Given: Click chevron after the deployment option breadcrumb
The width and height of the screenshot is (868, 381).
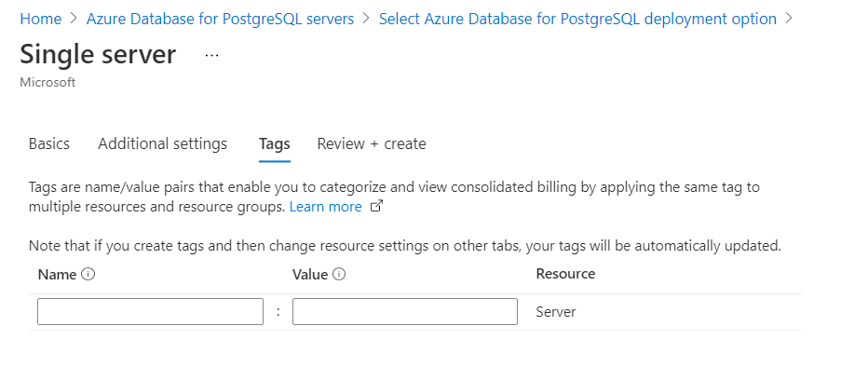Looking at the screenshot, I should coord(789,19).
